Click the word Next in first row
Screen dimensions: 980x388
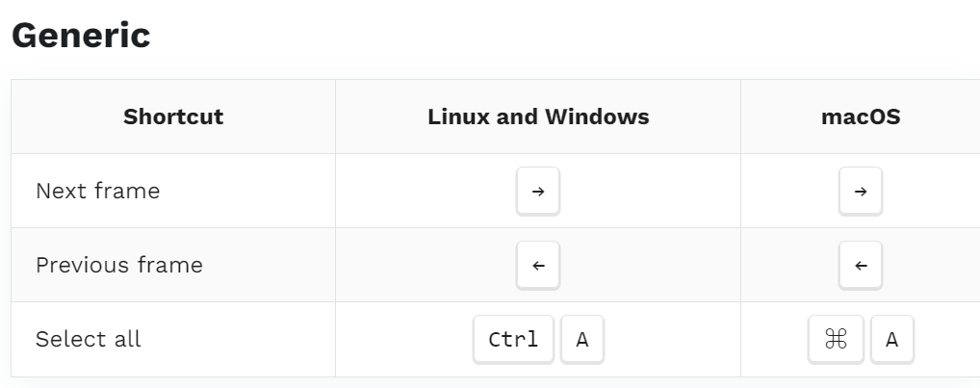[x=60, y=191]
